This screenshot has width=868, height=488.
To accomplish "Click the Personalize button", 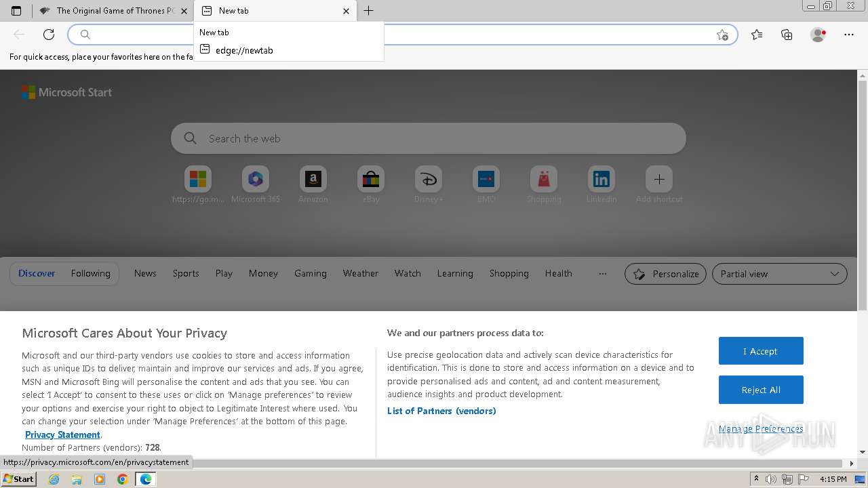I will pyautogui.click(x=665, y=274).
